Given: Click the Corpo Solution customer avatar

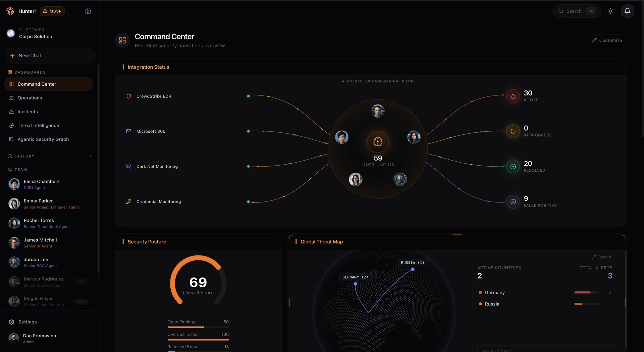Looking at the screenshot, I should pyautogui.click(x=11, y=33).
